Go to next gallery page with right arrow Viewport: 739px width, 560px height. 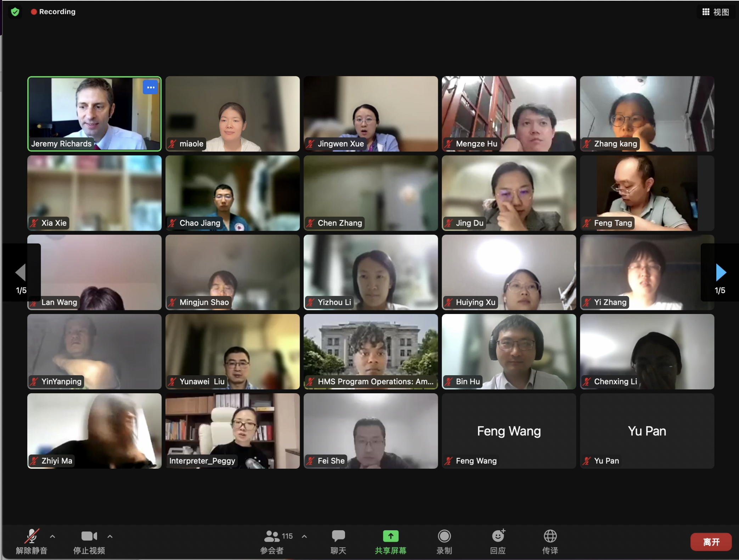pyautogui.click(x=721, y=272)
